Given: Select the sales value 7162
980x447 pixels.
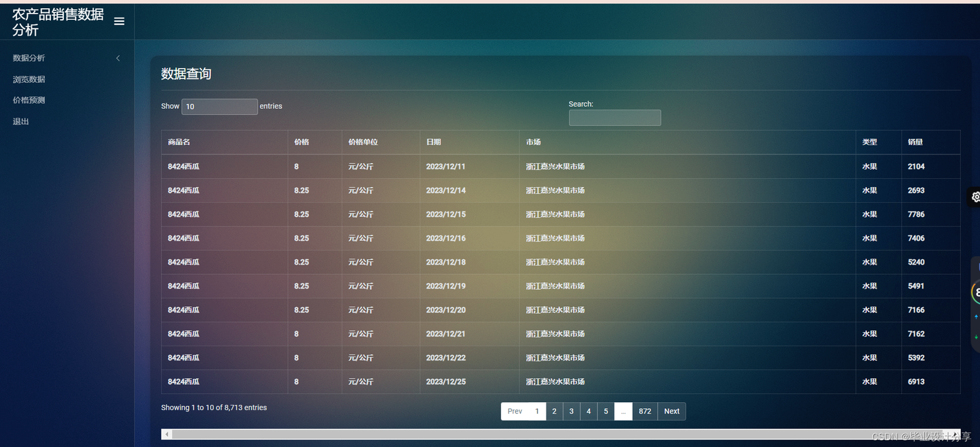Looking at the screenshot, I should coord(916,334).
